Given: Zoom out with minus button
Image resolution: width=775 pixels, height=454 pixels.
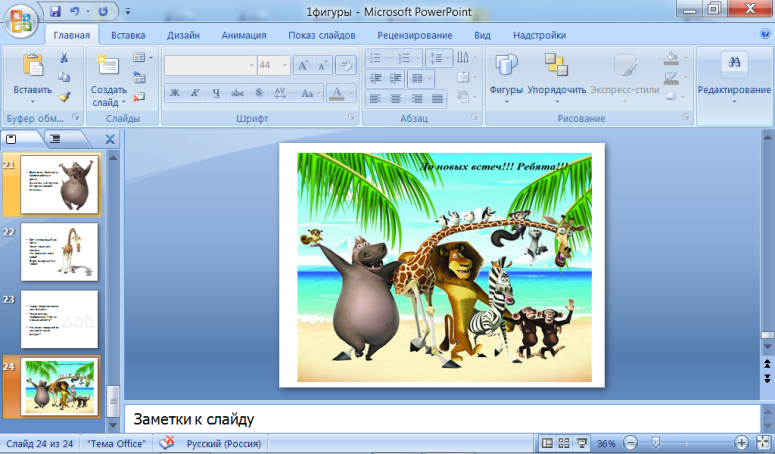Looking at the screenshot, I should point(630,443).
